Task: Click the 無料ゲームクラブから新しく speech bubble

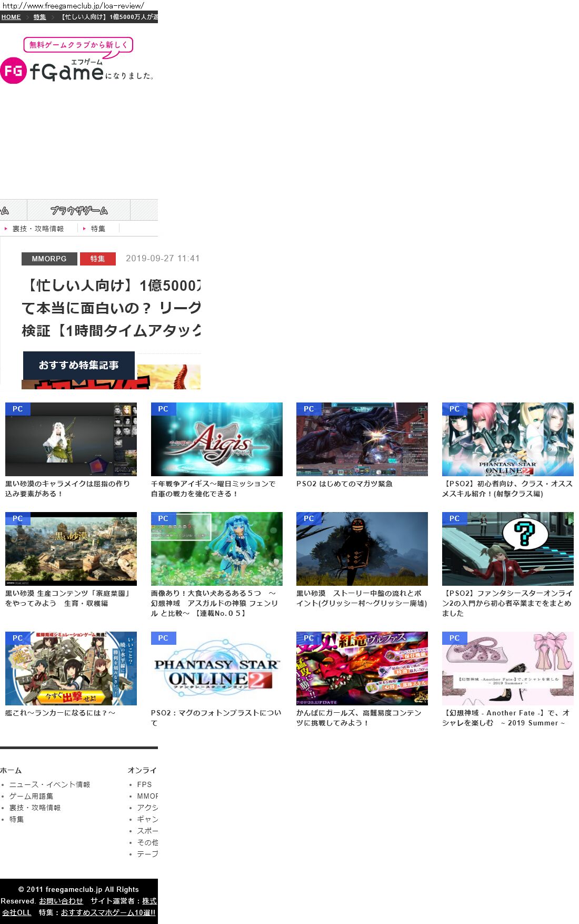Action: pos(78,45)
